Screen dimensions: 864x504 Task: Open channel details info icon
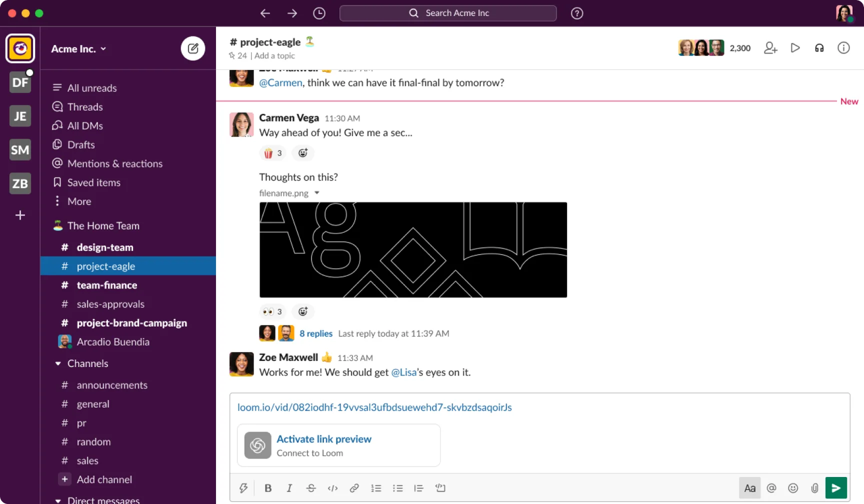843,48
